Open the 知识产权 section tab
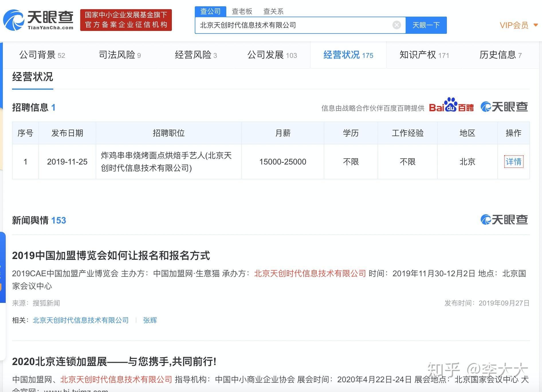This screenshot has height=392, width=542. [x=424, y=55]
